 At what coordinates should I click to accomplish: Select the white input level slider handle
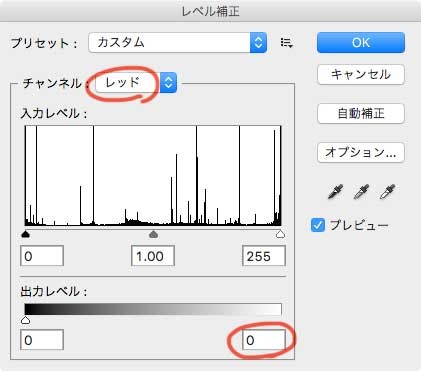click(281, 234)
